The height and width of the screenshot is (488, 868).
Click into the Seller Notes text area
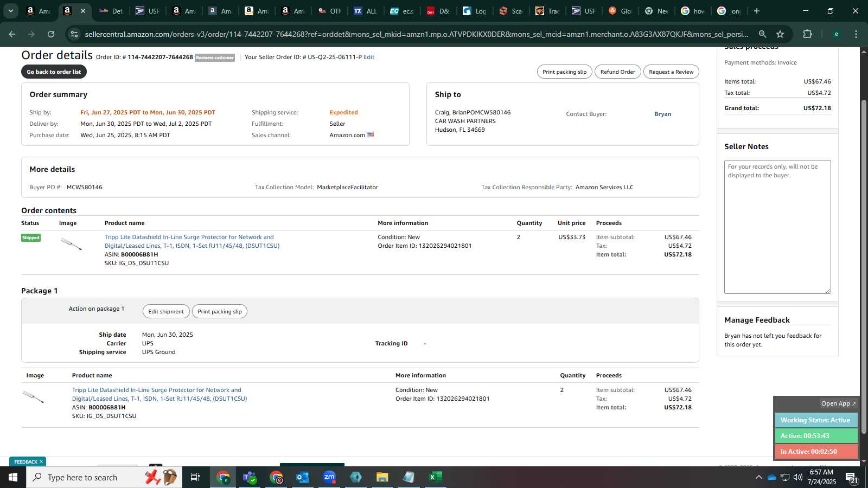point(777,227)
